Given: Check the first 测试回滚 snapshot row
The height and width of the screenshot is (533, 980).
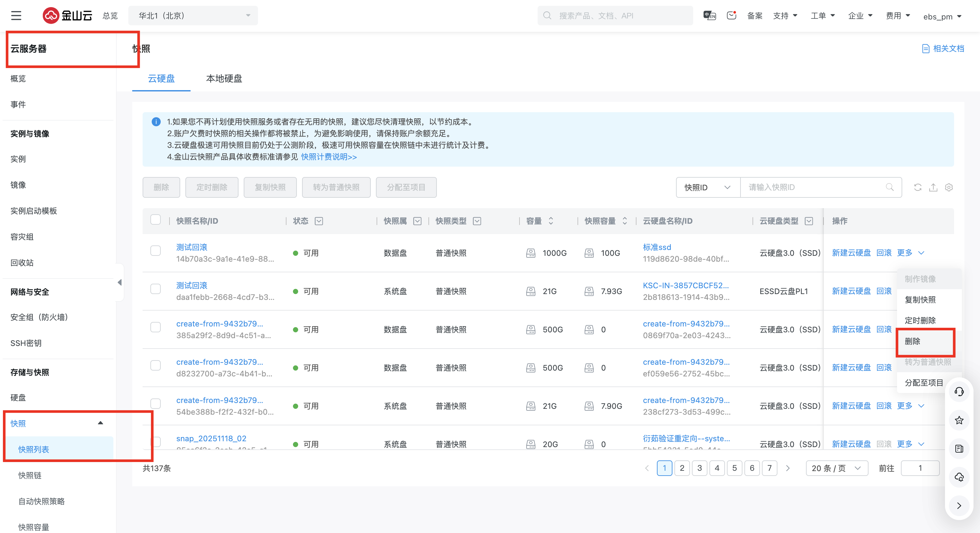Looking at the screenshot, I should 156,251.
